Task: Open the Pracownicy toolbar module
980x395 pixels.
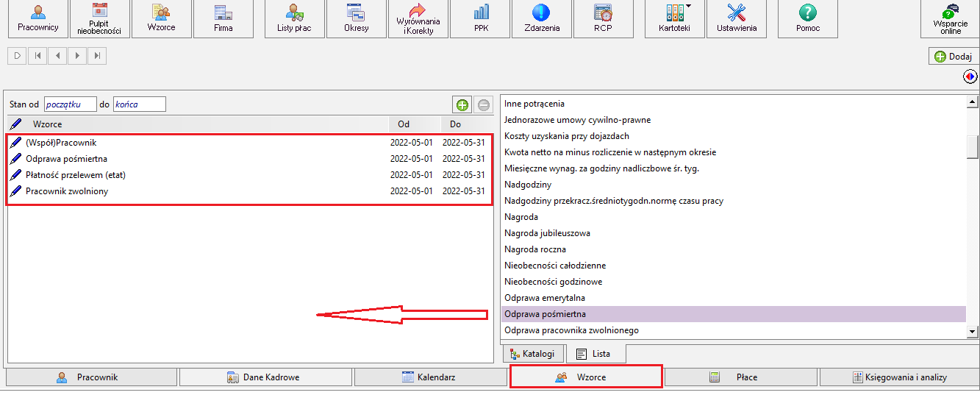Action: tap(37, 19)
